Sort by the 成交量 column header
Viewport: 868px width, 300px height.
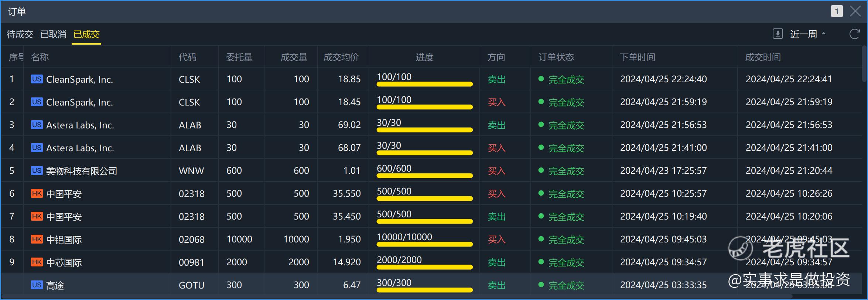click(294, 57)
